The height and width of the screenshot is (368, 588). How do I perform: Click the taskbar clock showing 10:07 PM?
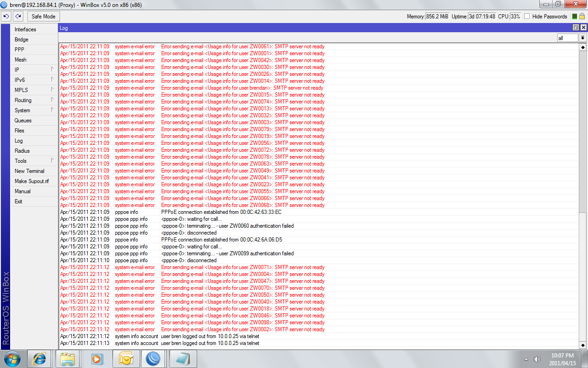point(562,359)
